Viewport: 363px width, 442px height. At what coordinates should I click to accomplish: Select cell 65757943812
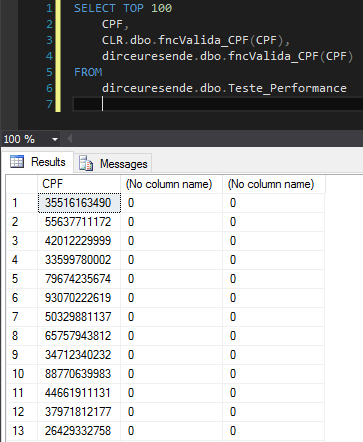point(79,336)
